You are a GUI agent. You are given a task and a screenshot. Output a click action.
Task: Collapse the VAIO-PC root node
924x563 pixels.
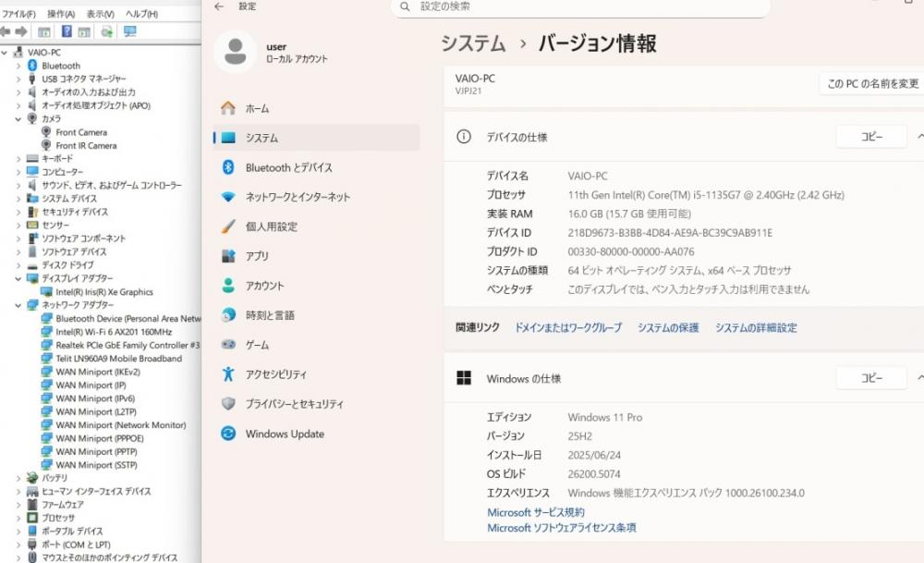pyautogui.click(x=5, y=53)
